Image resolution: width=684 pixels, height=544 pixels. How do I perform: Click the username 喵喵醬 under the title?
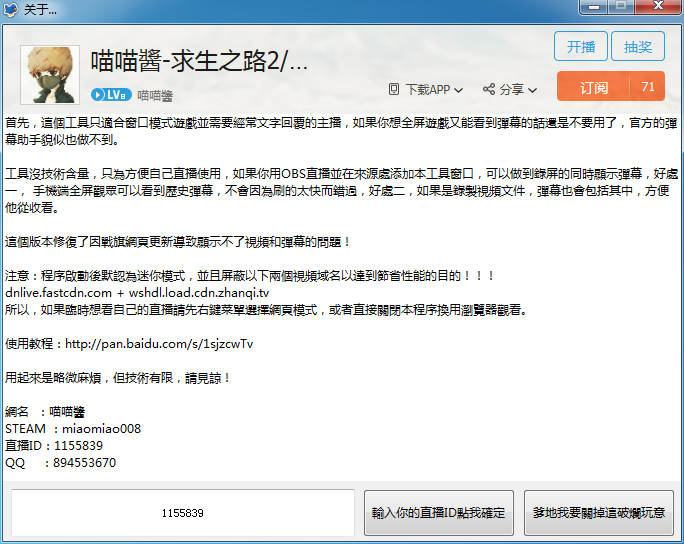coord(155,95)
